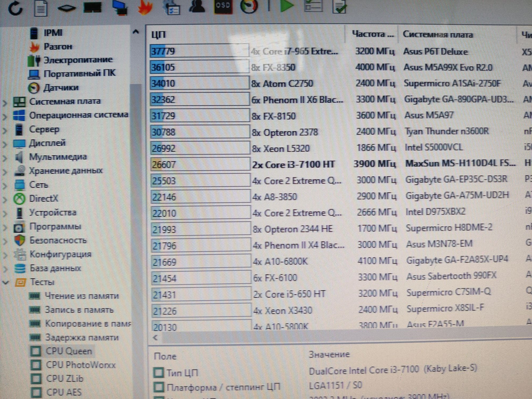Screen dimensions: 532x399
Task: Click the Поле column header
Action: 165,356
